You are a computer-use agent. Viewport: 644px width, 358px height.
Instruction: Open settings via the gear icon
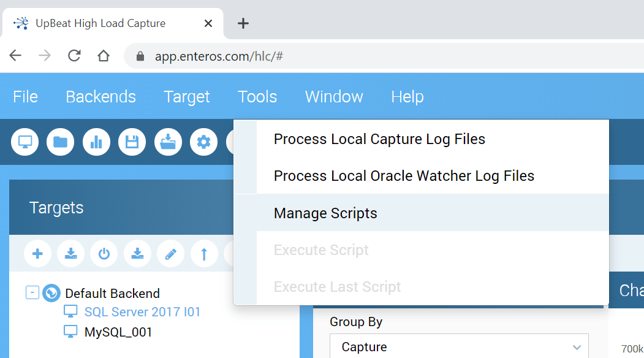click(203, 142)
